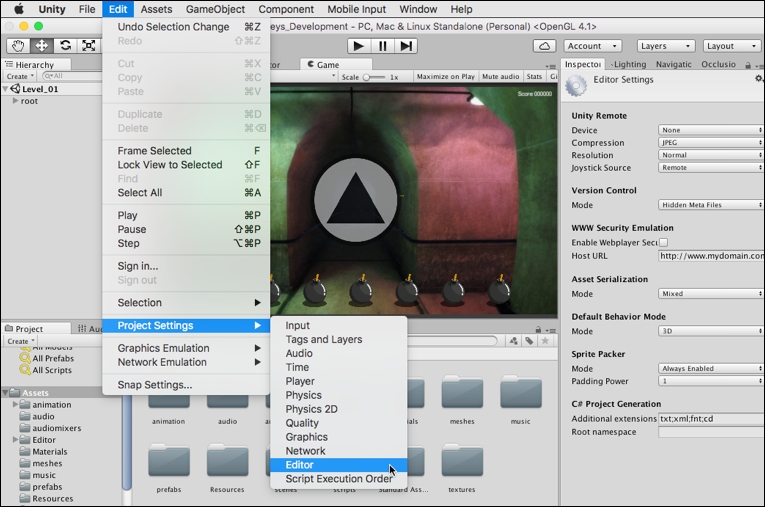Click the Pause button
765x507 pixels.
[382, 46]
